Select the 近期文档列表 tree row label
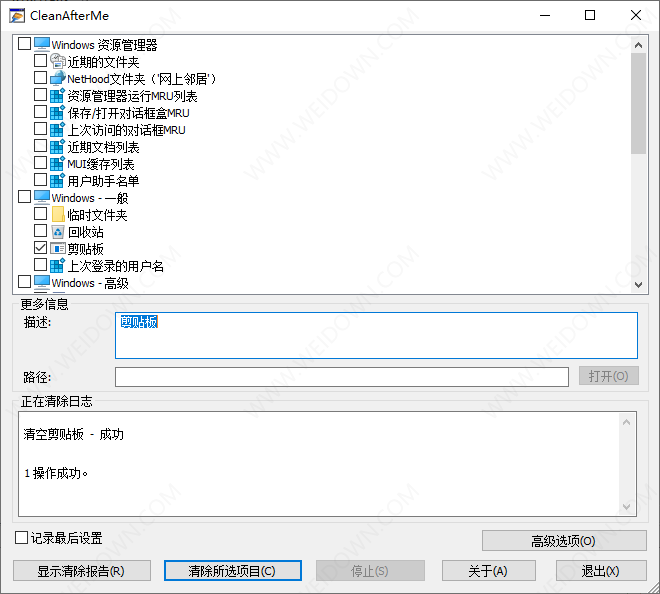 tap(103, 147)
